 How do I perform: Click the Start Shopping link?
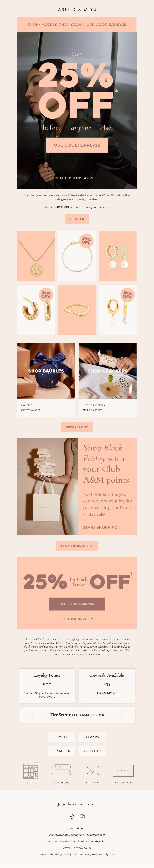coord(100,527)
